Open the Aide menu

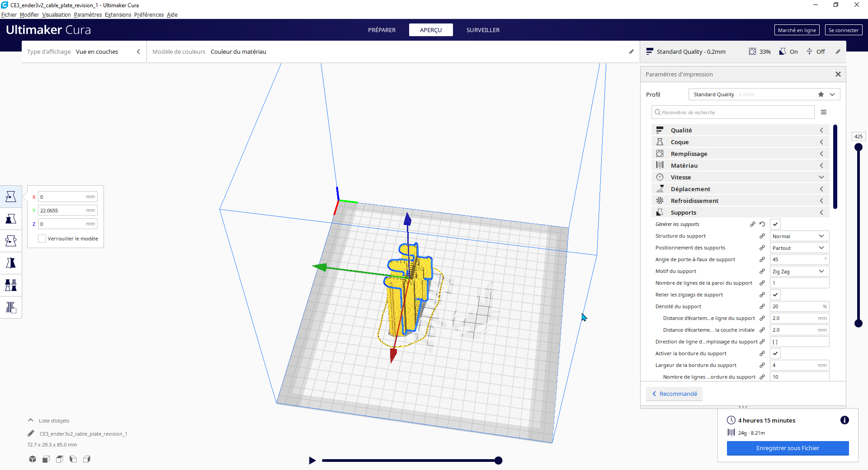pyautogui.click(x=172, y=14)
